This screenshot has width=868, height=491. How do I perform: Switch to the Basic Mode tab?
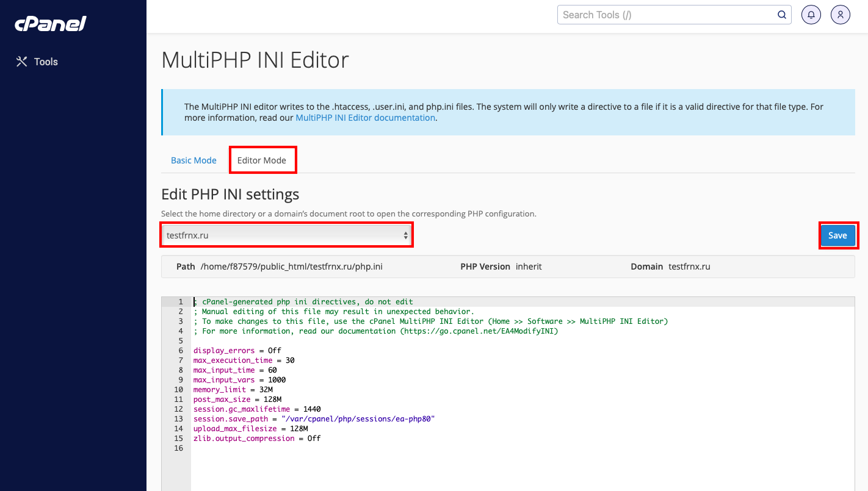click(193, 160)
